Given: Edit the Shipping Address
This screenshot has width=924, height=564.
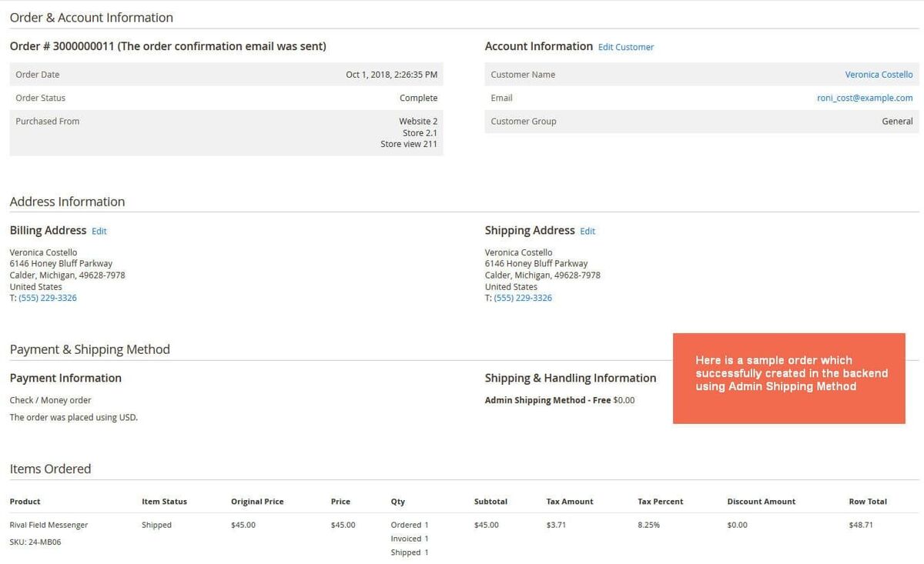Looking at the screenshot, I should click(588, 231).
